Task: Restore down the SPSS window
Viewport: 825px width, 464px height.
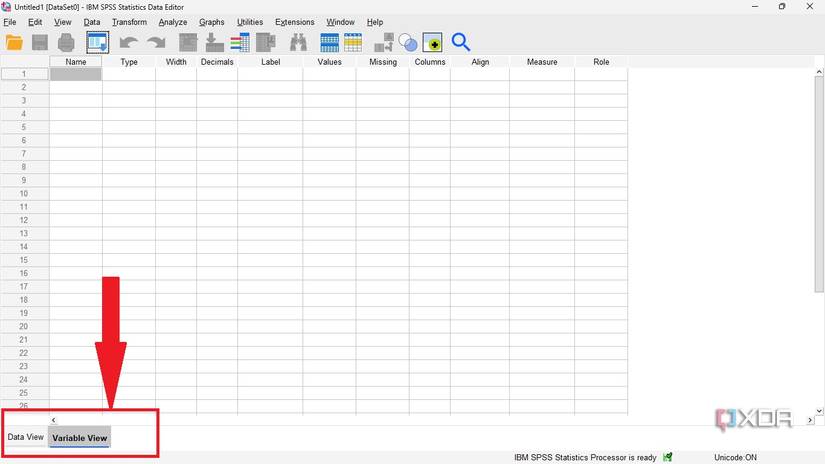Action: 782,7
